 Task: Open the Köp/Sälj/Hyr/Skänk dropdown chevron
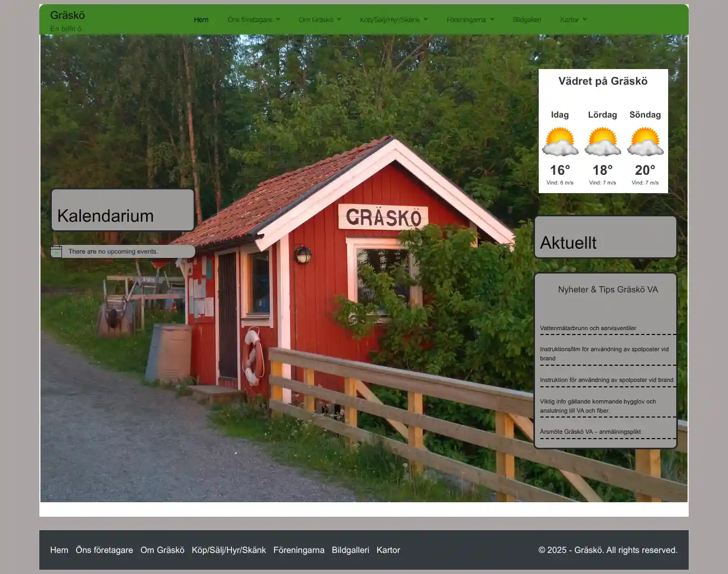(425, 19)
